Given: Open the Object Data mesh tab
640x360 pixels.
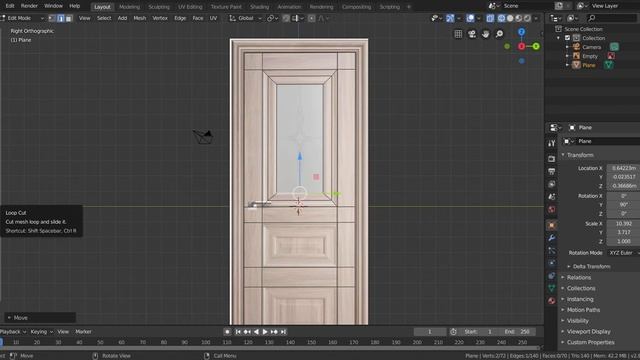Looking at the screenshot, I should (x=551, y=288).
